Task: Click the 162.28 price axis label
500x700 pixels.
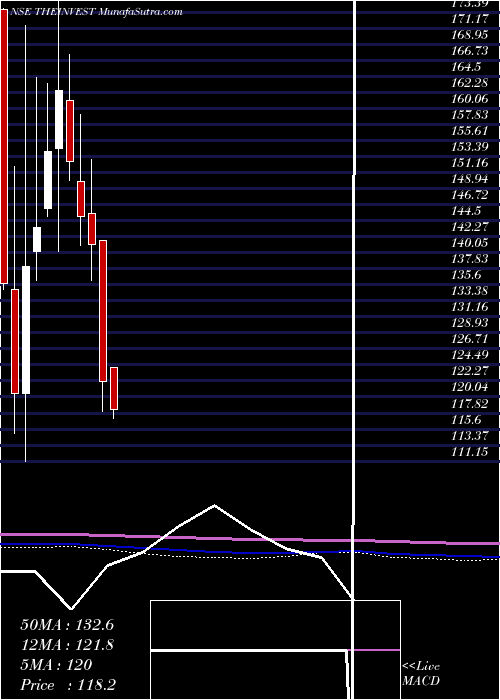Action: (x=469, y=83)
